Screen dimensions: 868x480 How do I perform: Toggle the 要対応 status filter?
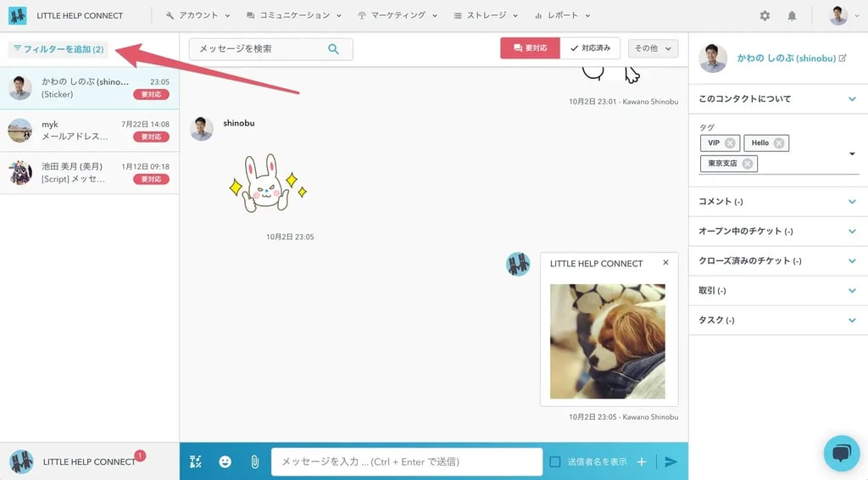point(530,48)
